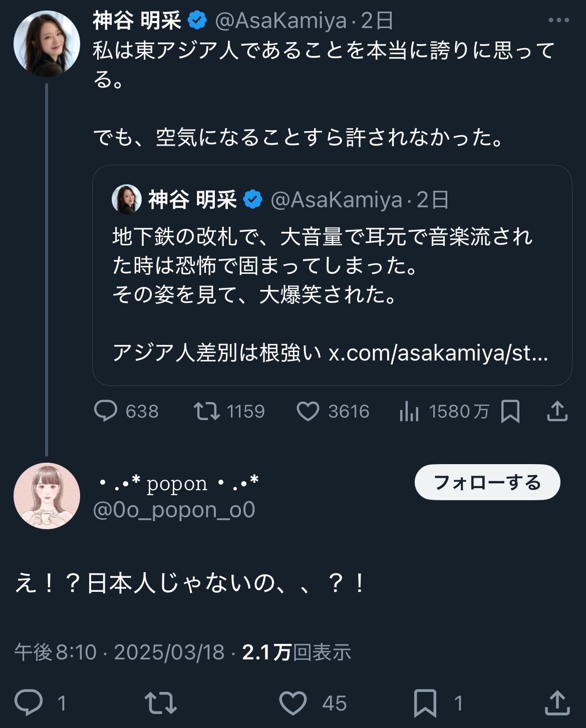This screenshot has height=728, width=586.
Task: Click reply icon on the parent tweet
Action: (x=106, y=411)
